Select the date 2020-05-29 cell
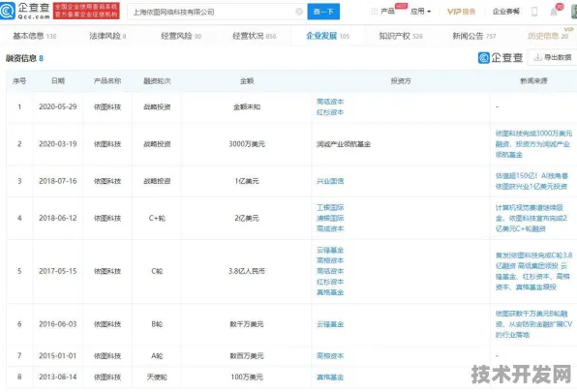 coord(58,106)
